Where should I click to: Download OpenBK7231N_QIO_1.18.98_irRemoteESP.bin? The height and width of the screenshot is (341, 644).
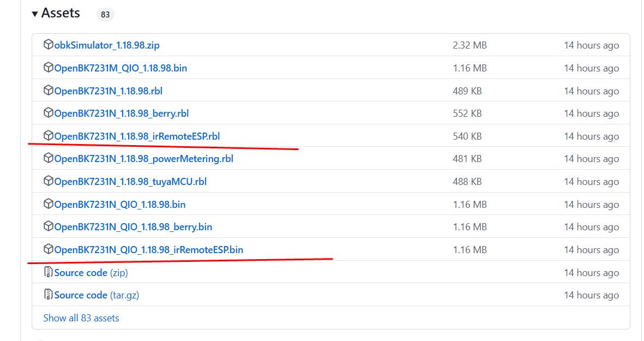149,250
